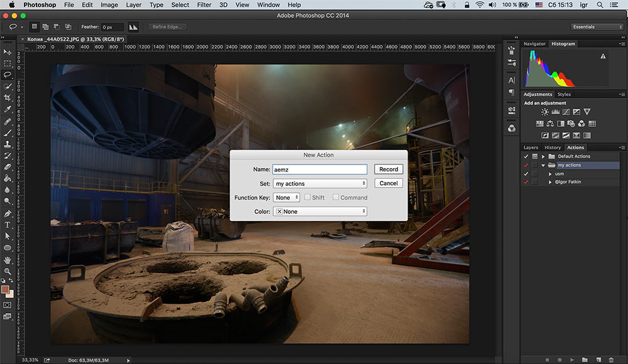This screenshot has height=364, width=628.
Task: Enable the Shift checkbox
Action: point(308,198)
